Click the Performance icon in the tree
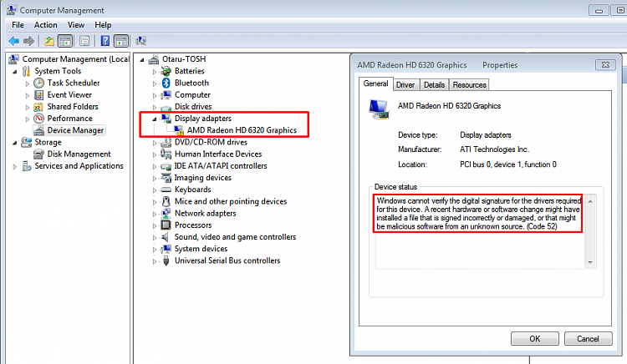This screenshot has width=627, height=364. [x=38, y=119]
